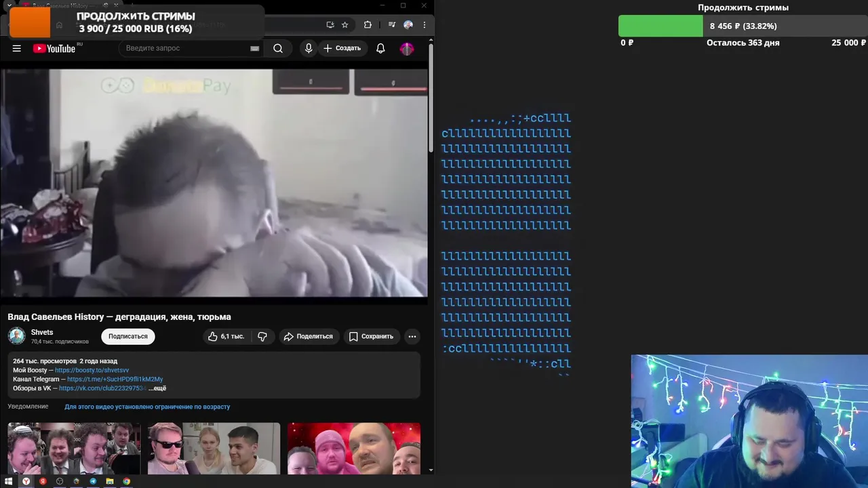Screen dimensions: 868x488
Task: Click the Shvets channel name
Action: [42, 332]
